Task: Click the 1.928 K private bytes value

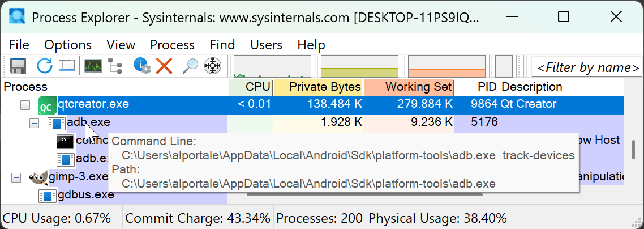Action: pyautogui.click(x=341, y=122)
